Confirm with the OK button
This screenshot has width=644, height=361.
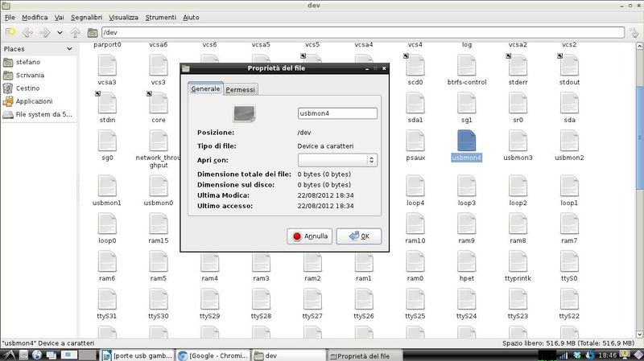coord(359,236)
